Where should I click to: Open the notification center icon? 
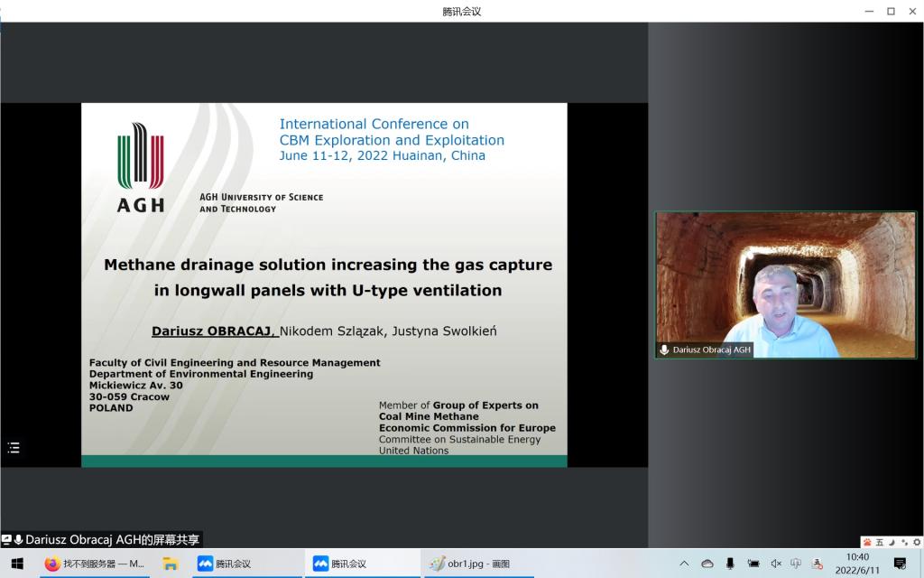[900, 564]
